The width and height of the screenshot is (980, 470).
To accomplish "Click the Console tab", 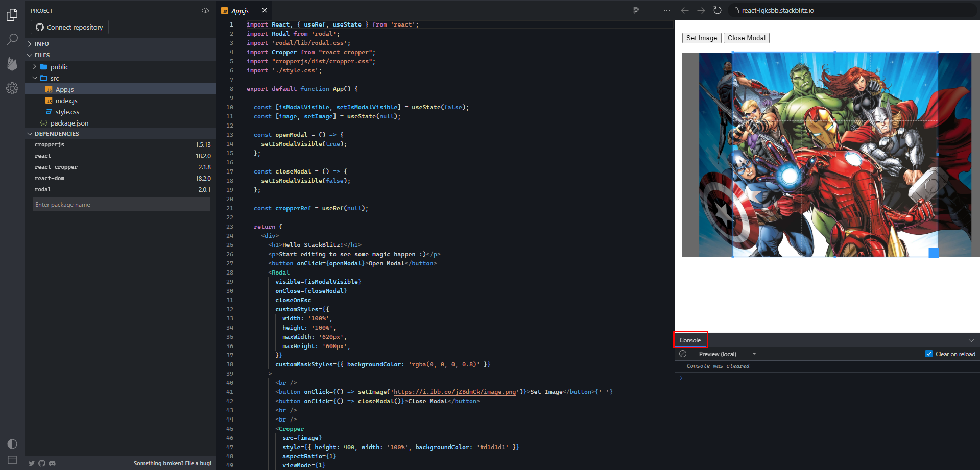I will pyautogui.click(x=690, y=340).
